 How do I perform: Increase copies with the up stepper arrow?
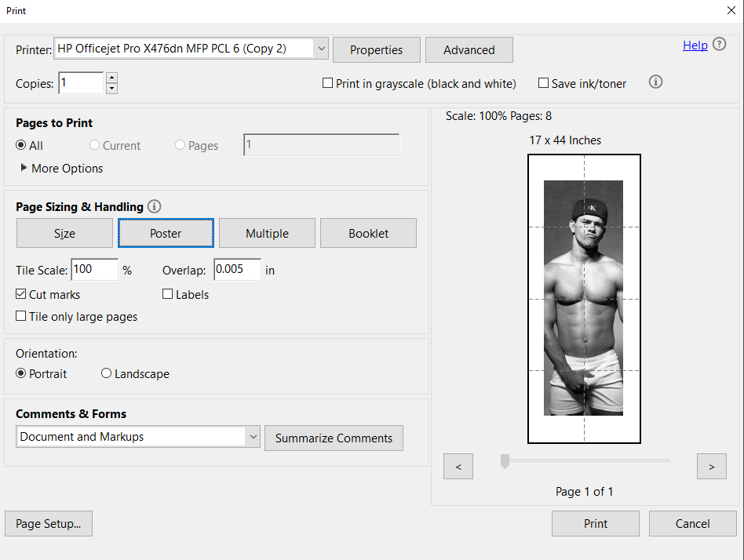111,77
